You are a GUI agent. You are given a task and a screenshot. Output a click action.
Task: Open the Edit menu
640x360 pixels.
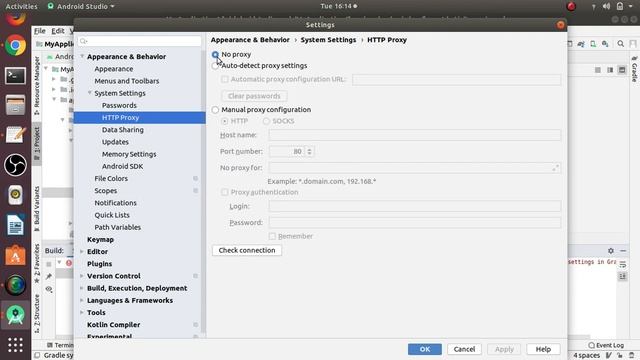(58, 31)
